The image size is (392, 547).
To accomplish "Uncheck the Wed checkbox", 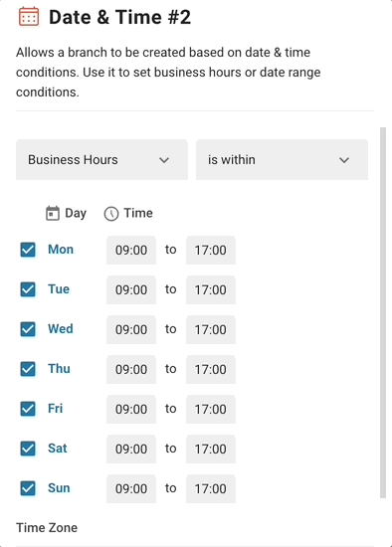I will [x=28, y=329].
